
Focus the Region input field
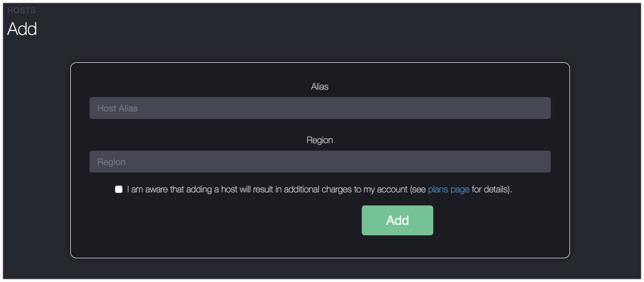pos(320,162)
